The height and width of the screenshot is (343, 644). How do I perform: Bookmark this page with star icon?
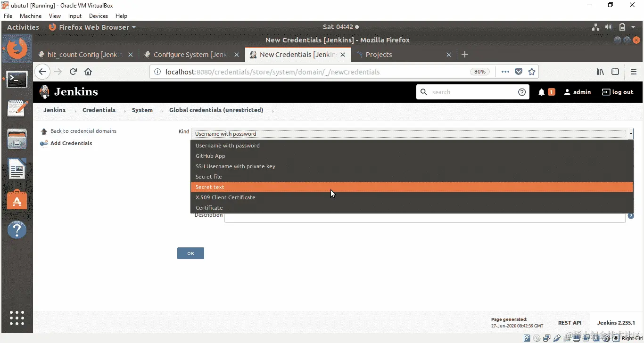[532, 72]
